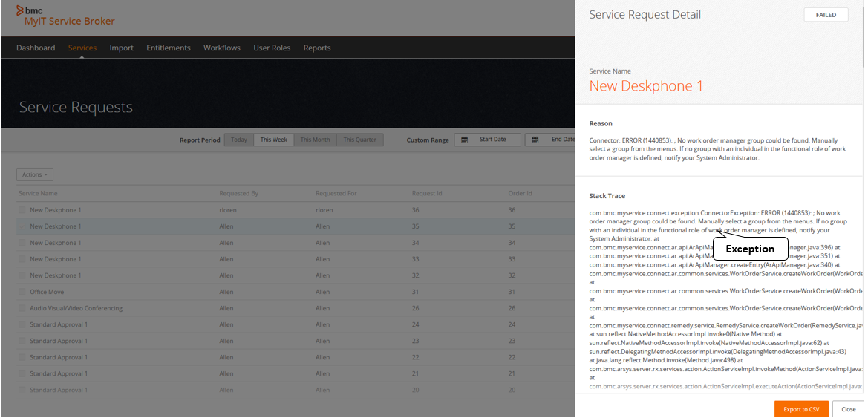Screen dimensions: 868x418
Task: Click the calendar icon in End Date field
Action: pos(535,140)
